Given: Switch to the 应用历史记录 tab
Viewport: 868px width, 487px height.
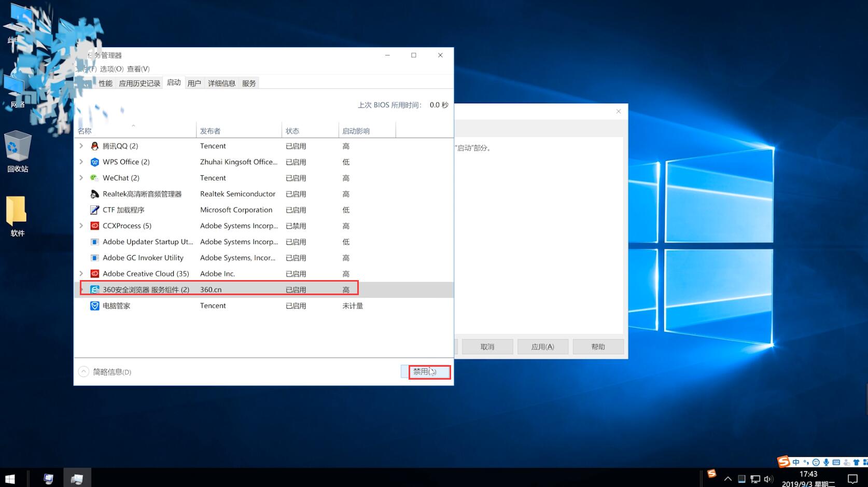Looking at the screenshot, I should point(139,84).
